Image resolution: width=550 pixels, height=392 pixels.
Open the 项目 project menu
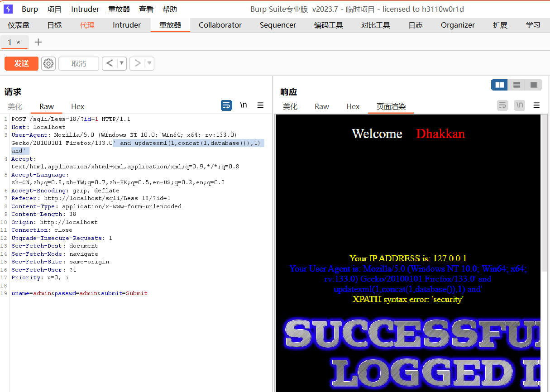[55, 9]
